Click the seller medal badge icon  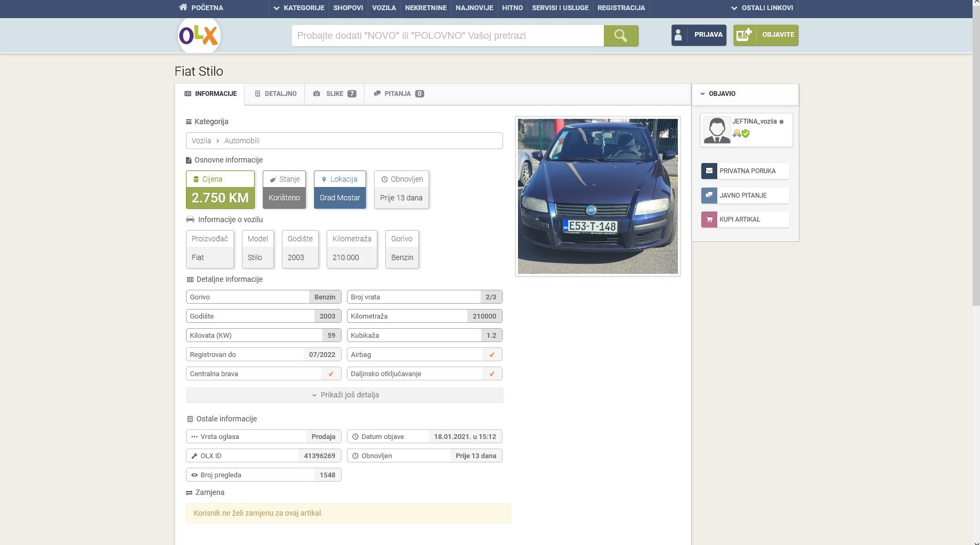(x=736, y=134)
